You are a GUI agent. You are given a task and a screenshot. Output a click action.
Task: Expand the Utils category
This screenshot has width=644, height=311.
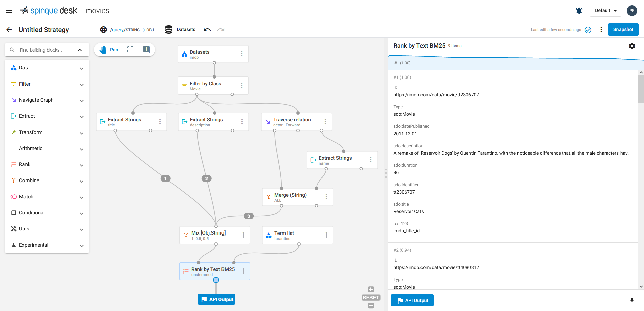(47, 229)
